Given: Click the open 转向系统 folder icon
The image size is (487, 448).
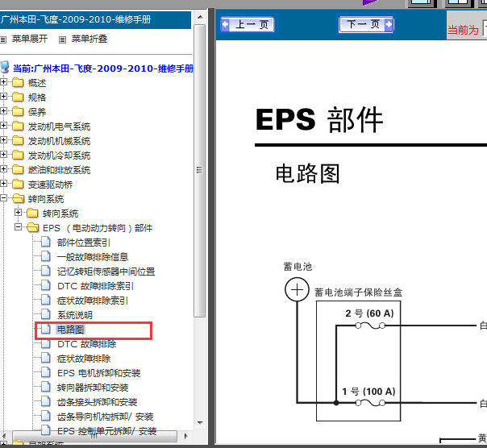Looking at the screenshot, I should [19, 199].
